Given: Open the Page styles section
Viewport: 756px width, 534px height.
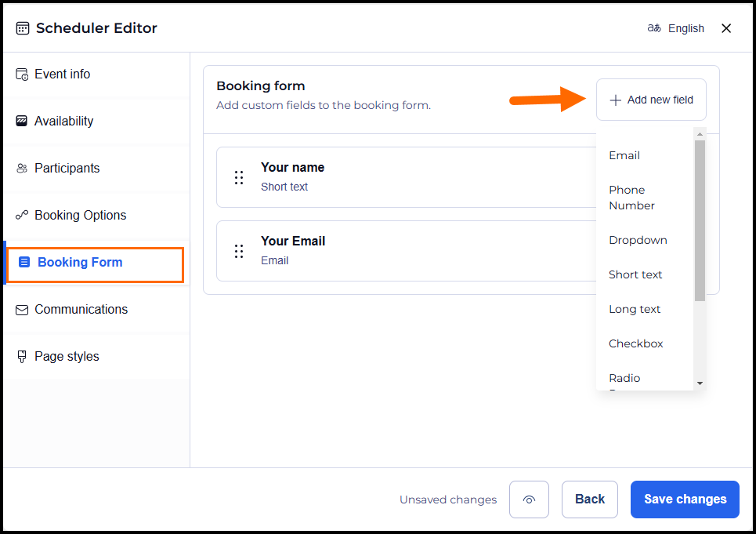Looking at the screenshot, I should [x=96, y=357].
